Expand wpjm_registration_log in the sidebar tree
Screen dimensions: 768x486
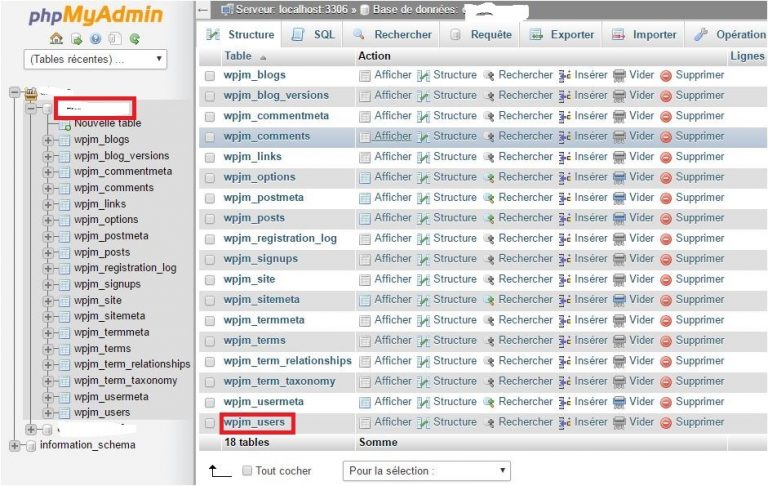[x=48, y=268]
